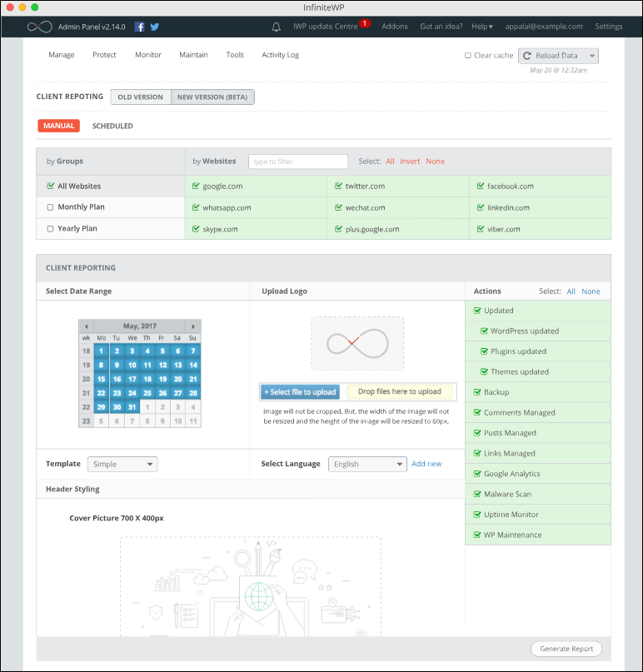This screenshot has width=643, height=672.
Task: Go to previous month in calendar
Action: (86, 326)
